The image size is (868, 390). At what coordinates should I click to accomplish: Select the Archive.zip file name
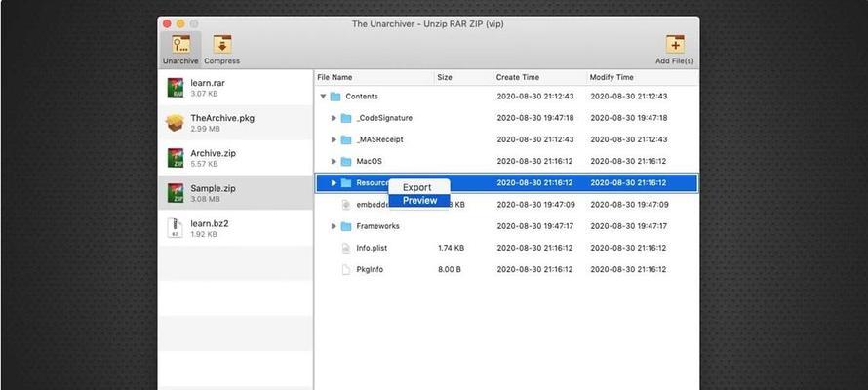click(x=214, y=153)
